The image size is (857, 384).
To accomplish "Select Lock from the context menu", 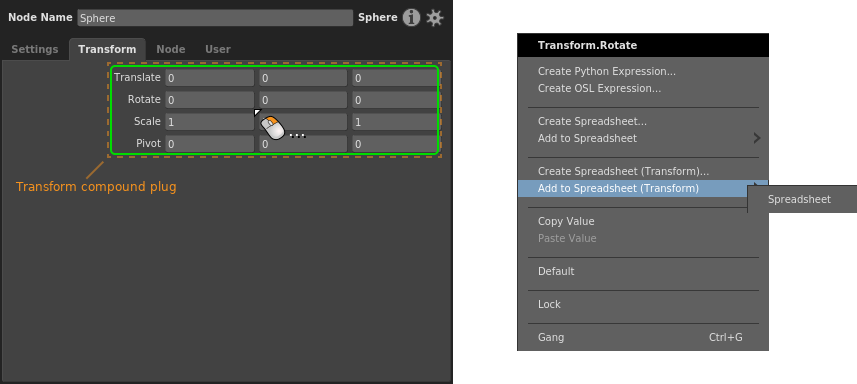I will pos(549,304).
